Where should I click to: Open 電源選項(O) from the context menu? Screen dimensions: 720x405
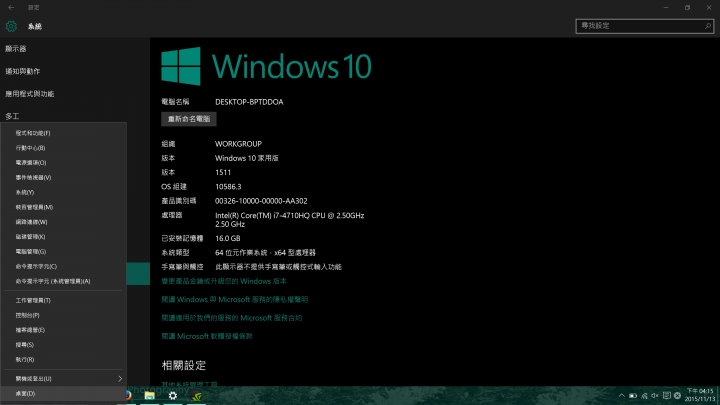point(63,163)
